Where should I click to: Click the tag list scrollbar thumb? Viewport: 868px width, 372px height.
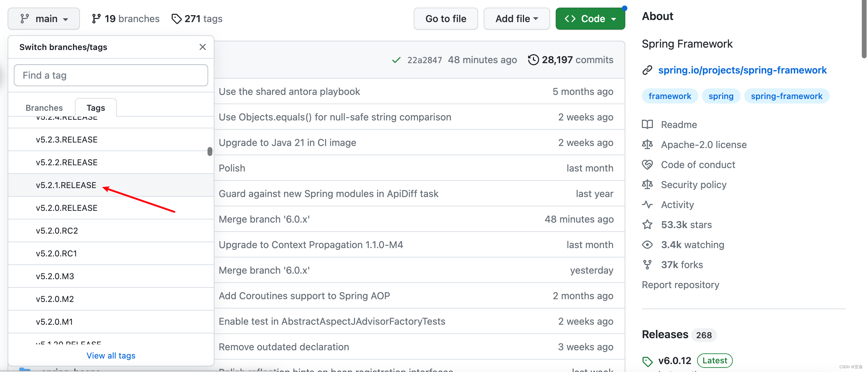pyautogui.click(x=210, y=151)
